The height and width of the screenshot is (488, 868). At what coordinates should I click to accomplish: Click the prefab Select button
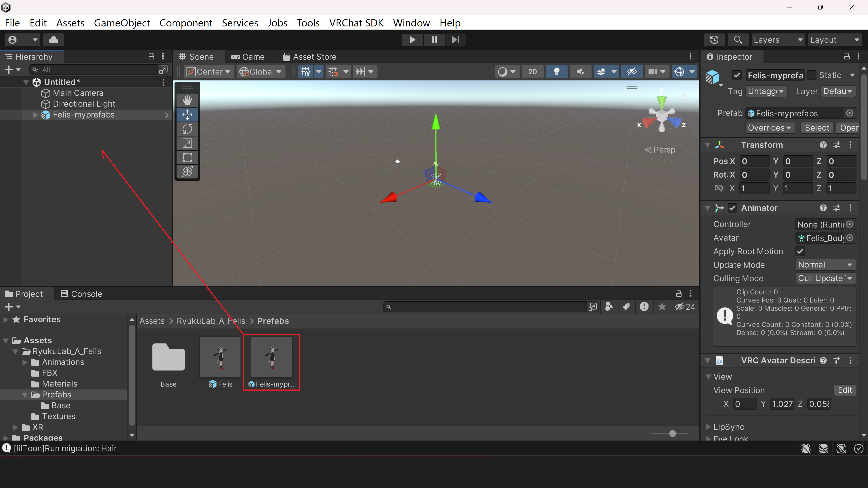coord(817,128)
